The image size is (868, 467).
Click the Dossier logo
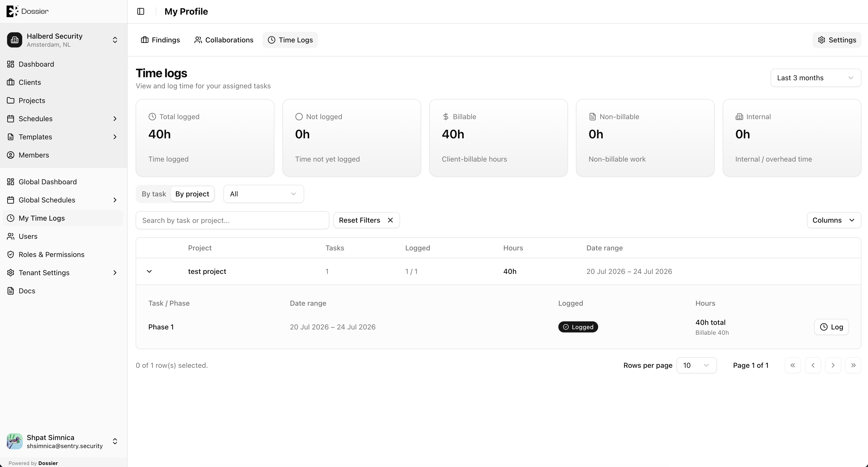click(28, 11)
